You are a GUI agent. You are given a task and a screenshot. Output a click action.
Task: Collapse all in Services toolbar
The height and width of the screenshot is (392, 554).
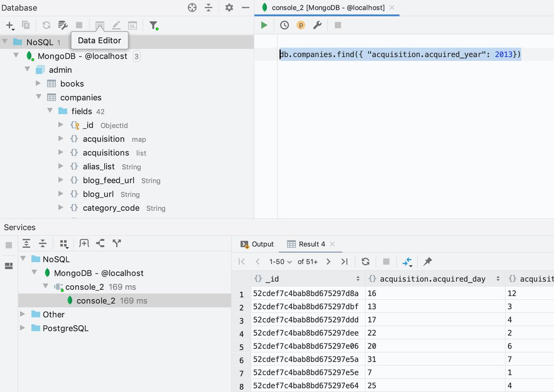pyautogui.click(x=43, y=243)
